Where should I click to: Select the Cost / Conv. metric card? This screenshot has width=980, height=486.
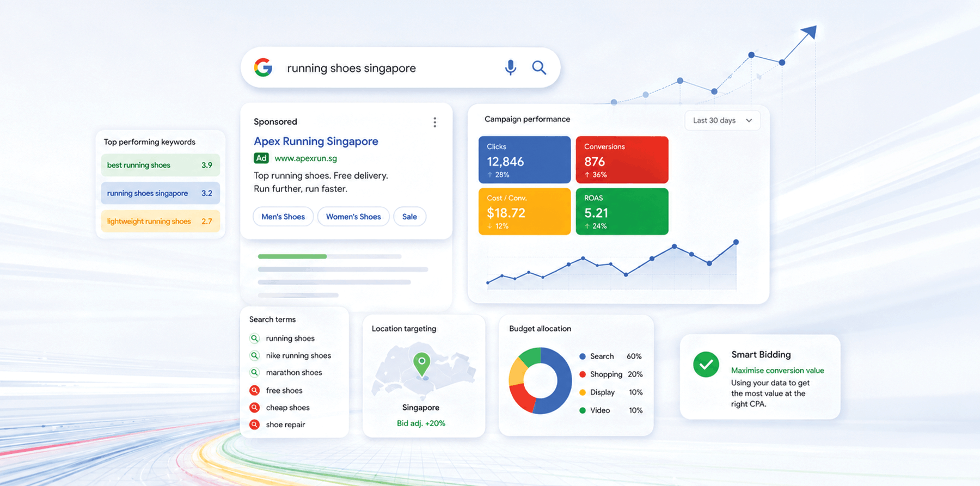[x=524, y=211]
